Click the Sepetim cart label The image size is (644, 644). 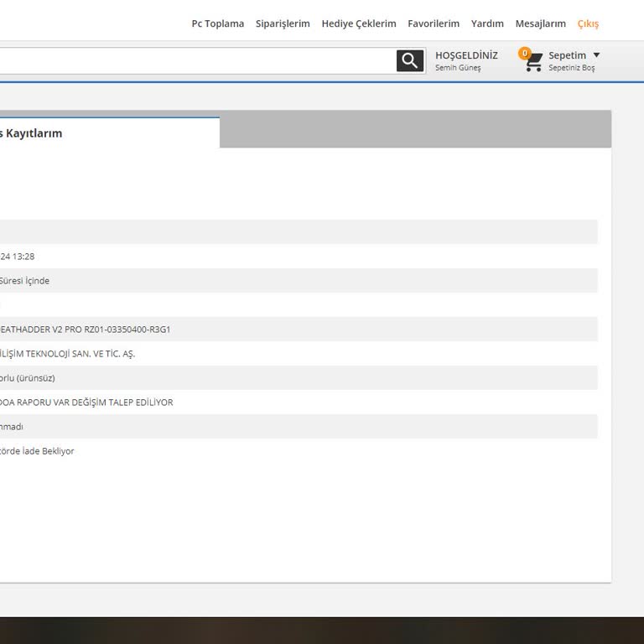(567, 55)
